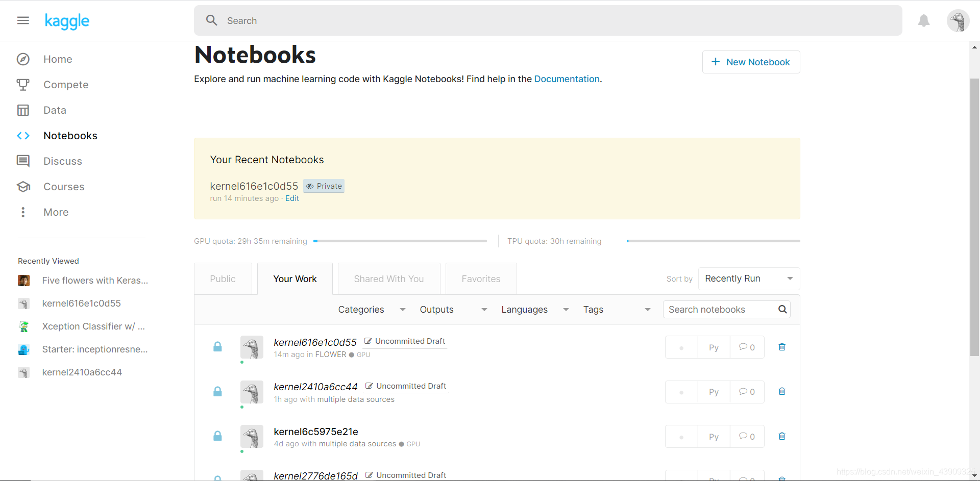Open kernel2410a6cc44 from notebook list
Viewport: 980px width, 481px height.
click(x=315, y=387)
